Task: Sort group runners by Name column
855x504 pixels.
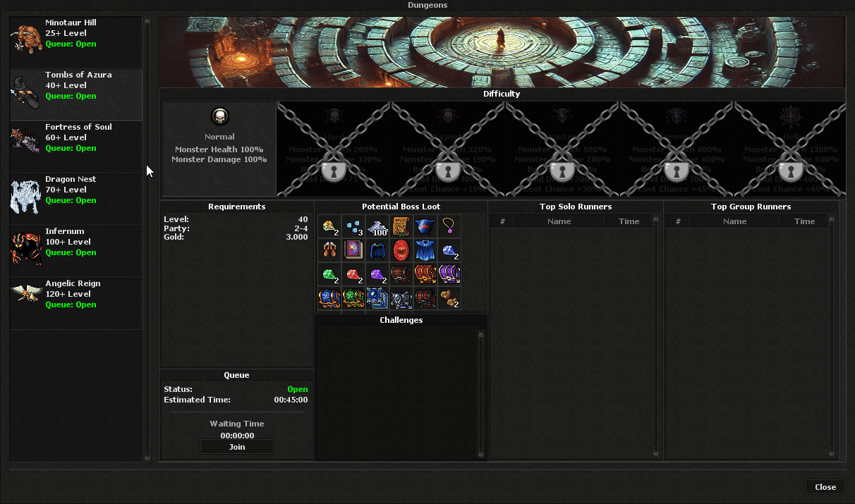Action: [x=734, y=221]
